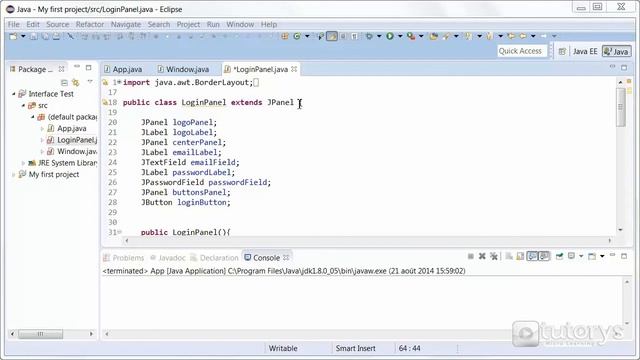The width and height of the screenshot is (640, 360).
Task: Click the New Java Class icon
Action: tap(297, 36)
